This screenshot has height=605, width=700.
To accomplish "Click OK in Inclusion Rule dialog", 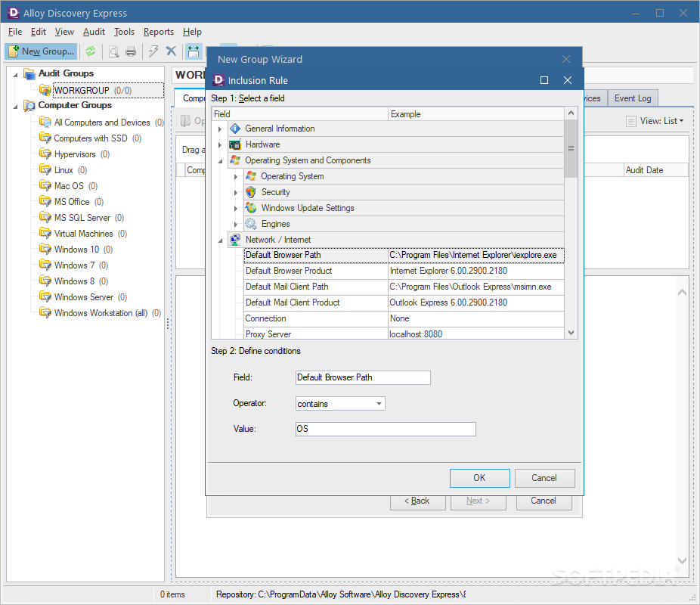I will coord(479,478).
